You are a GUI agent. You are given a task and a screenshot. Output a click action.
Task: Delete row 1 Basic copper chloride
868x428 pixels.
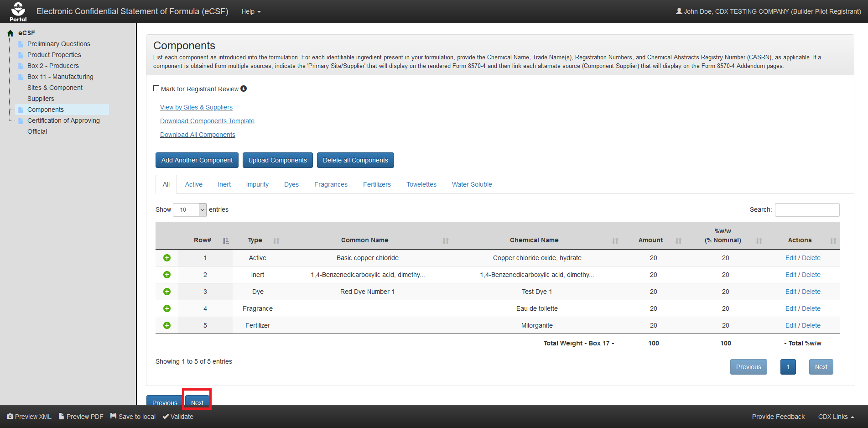click(811, 258)
